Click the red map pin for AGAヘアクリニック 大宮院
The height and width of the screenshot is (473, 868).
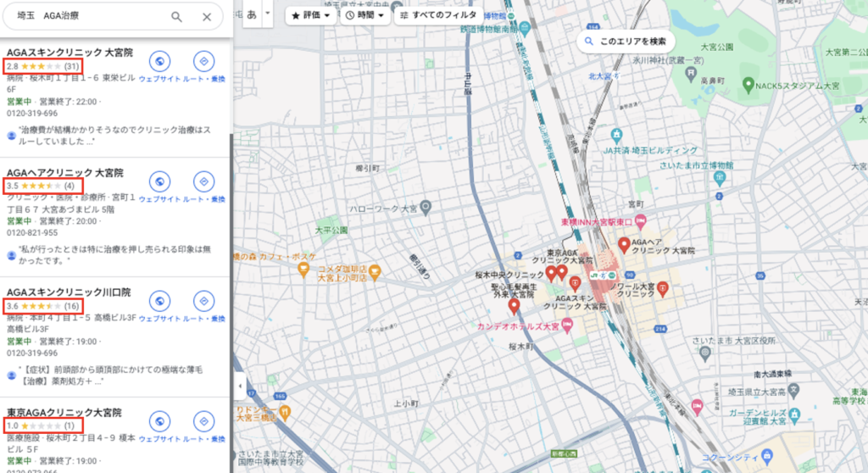coord(624,245)
